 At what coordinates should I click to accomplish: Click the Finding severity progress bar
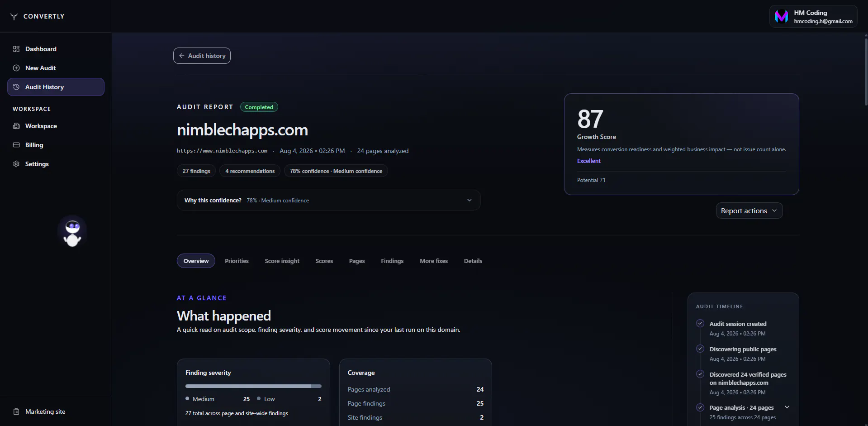point(253,386)
